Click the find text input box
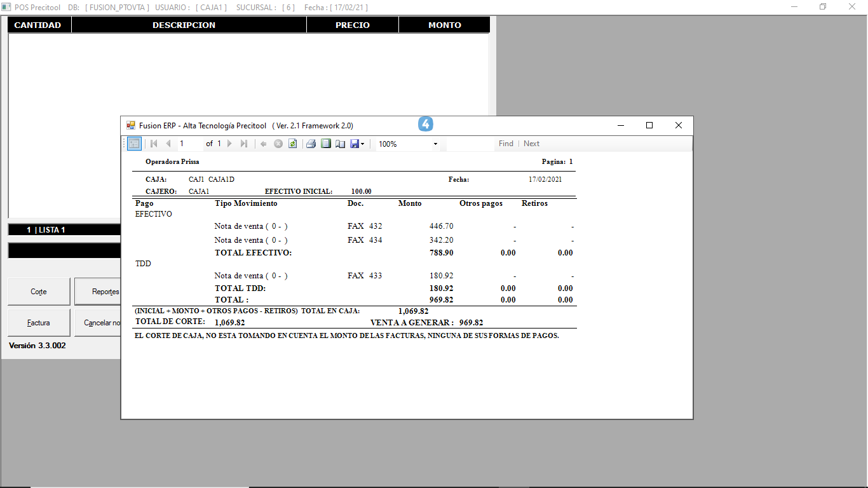The image size is (868, 488). 470,144
